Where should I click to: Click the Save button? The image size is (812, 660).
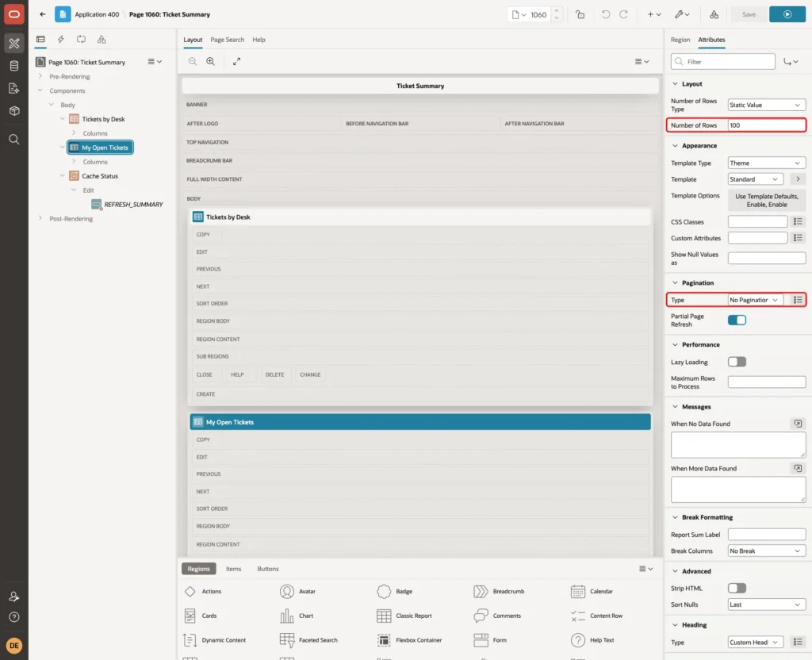point(749,14)
